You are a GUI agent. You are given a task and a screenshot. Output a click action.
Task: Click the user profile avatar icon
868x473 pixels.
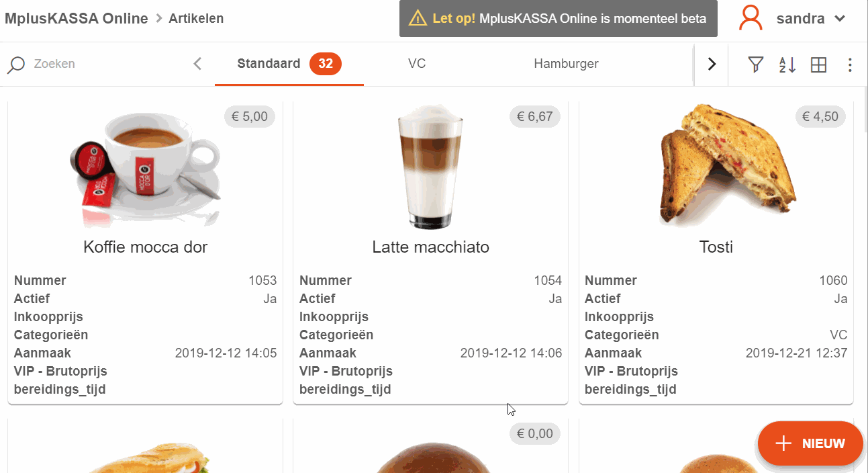(x=751, y=18)
